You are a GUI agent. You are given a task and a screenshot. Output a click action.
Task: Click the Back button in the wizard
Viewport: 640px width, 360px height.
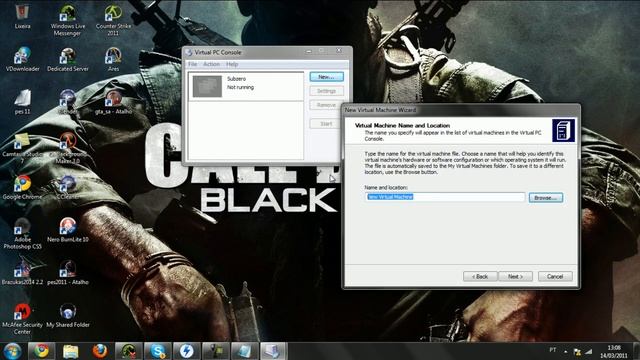(x=480, y=276)
